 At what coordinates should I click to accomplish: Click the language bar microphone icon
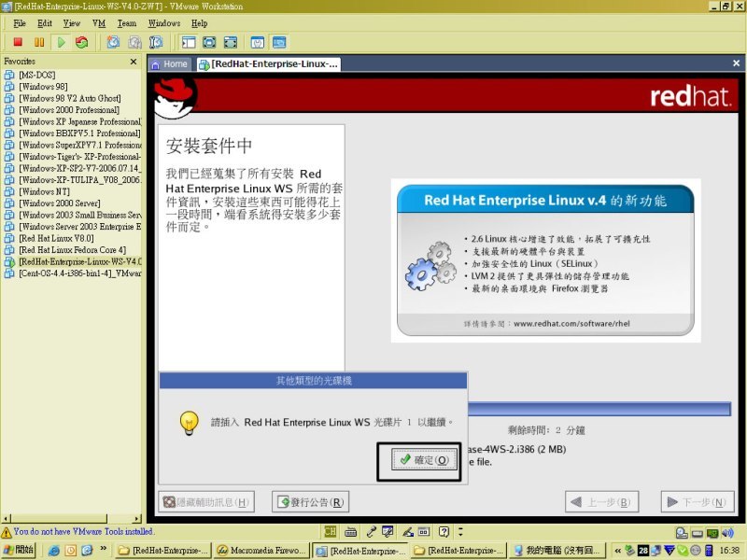coord(371,531)
